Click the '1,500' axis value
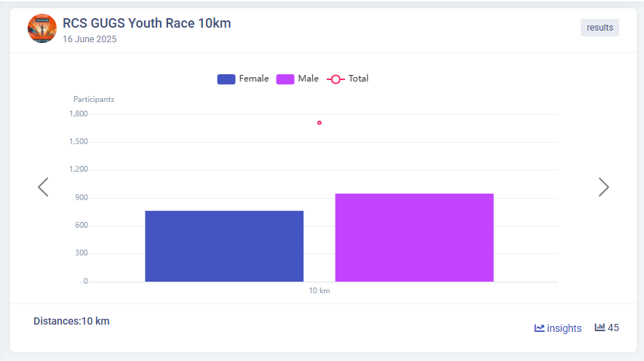Image resolution: width=644 pixels, height=361 pixels. tap(79, 141)
